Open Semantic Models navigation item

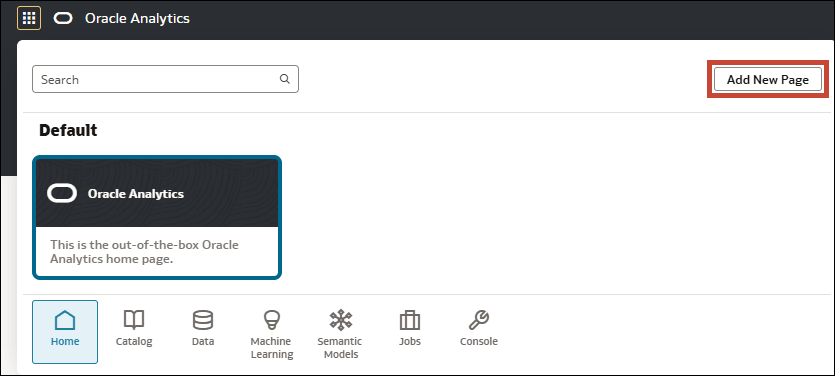[340, 334]
